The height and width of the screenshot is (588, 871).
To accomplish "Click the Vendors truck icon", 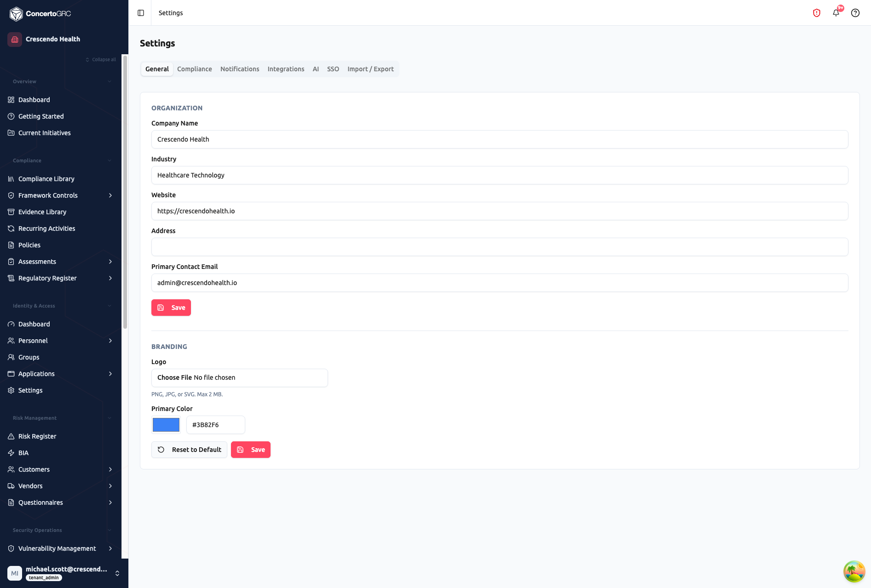I will [x=11, y=486].
